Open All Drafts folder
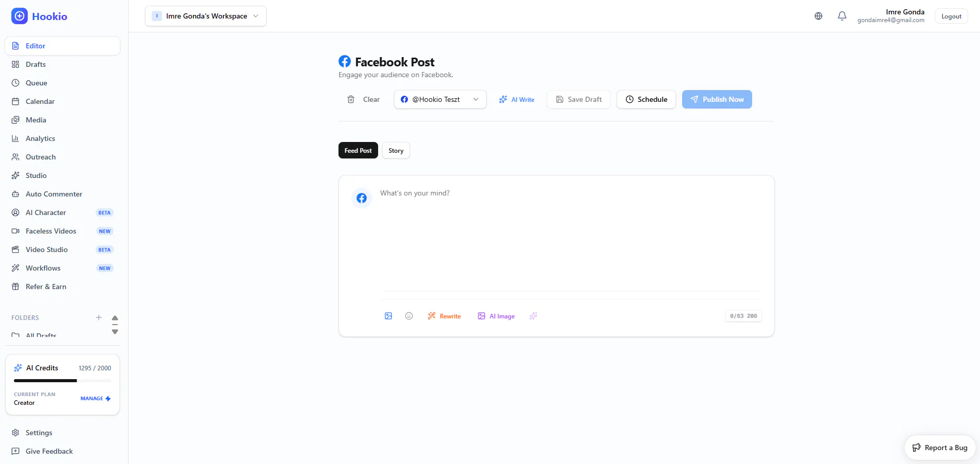 click(x=41, y=335)
